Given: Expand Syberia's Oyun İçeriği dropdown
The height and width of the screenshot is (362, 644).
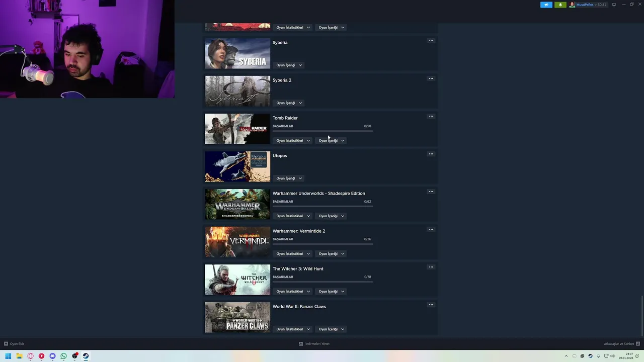Looking at the screenshot, I should click(x=289, y=65).
